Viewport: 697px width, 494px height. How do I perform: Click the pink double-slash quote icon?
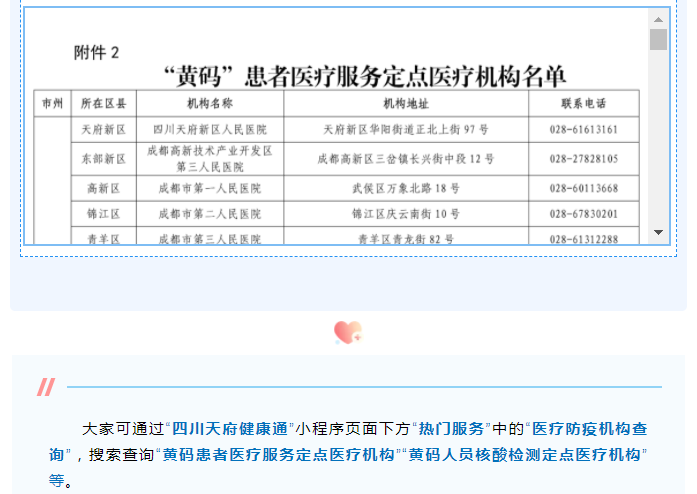(x=46, y=387)
